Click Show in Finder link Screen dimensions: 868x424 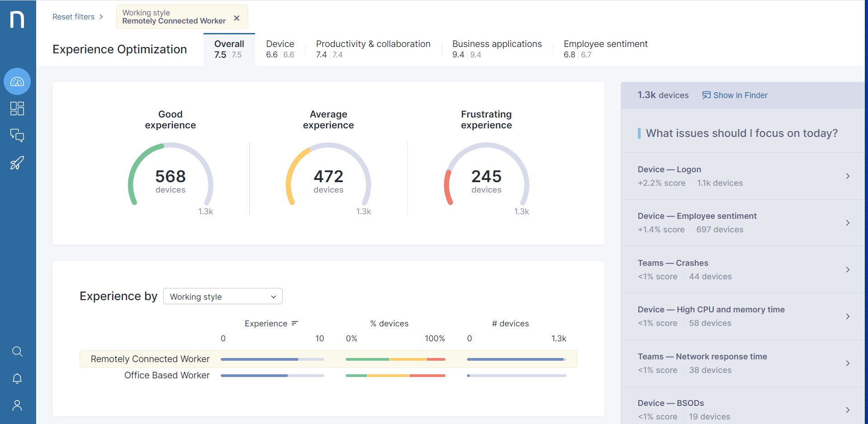735,95
